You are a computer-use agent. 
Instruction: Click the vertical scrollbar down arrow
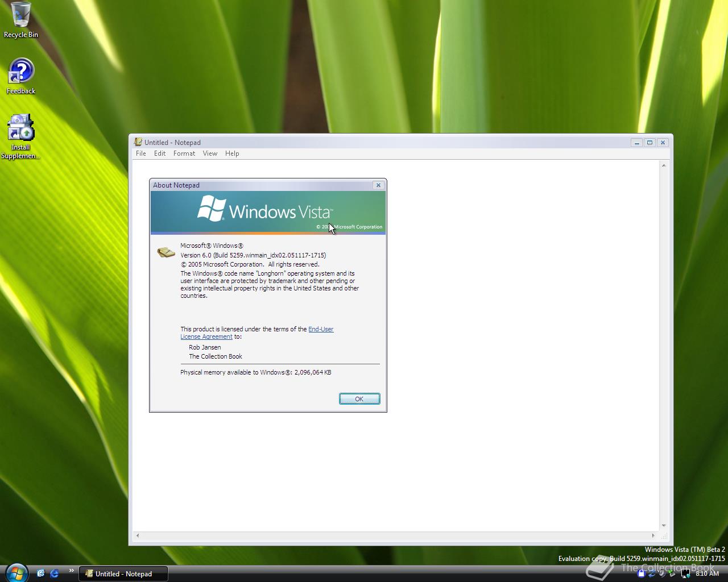664,526
